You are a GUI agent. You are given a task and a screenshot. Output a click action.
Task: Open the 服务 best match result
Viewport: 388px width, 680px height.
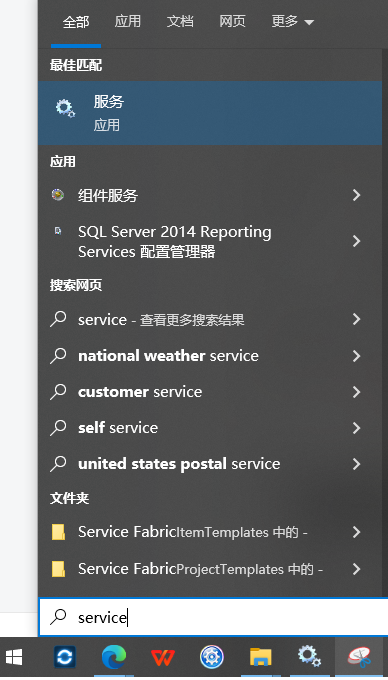[x=210, y=113]
